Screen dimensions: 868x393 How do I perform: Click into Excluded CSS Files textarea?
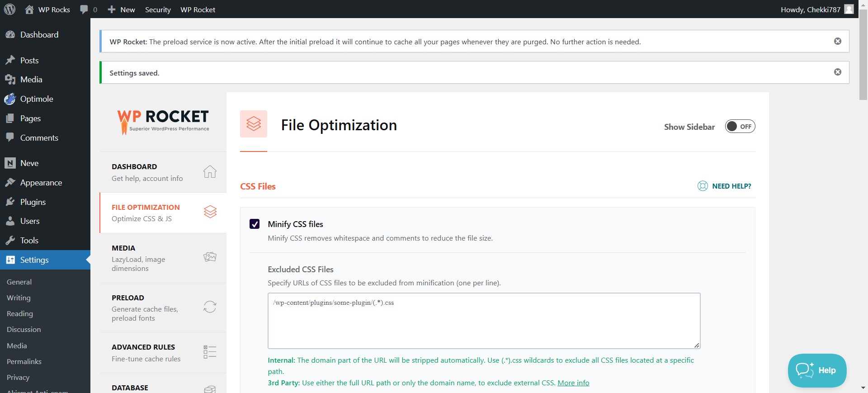tap(484, 321)
